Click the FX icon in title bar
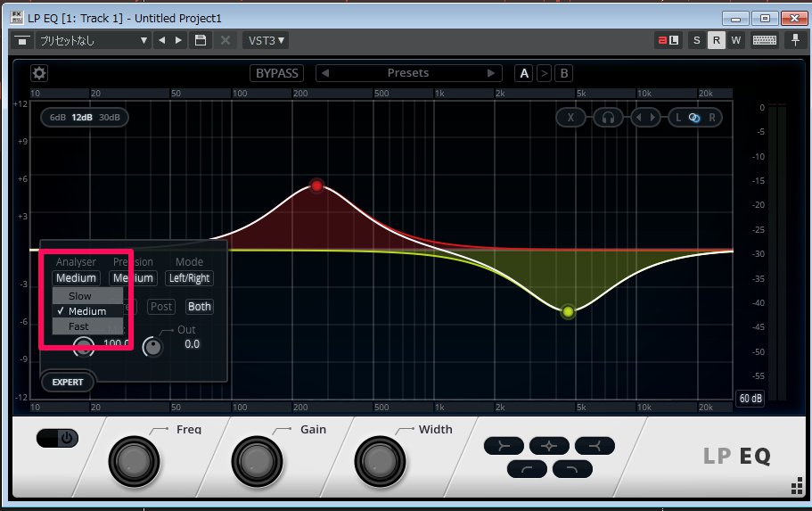812x511 pixels. click(x=17, y=18)
